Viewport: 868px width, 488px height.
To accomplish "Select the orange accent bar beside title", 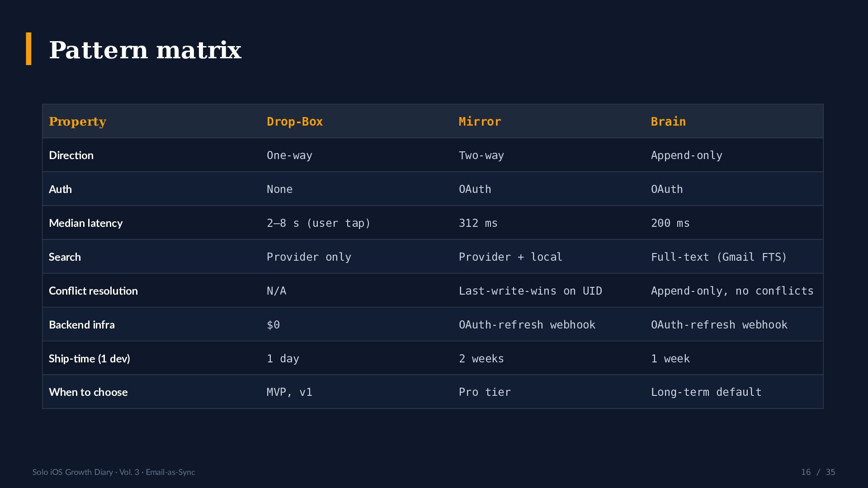I will coord(28,49).
